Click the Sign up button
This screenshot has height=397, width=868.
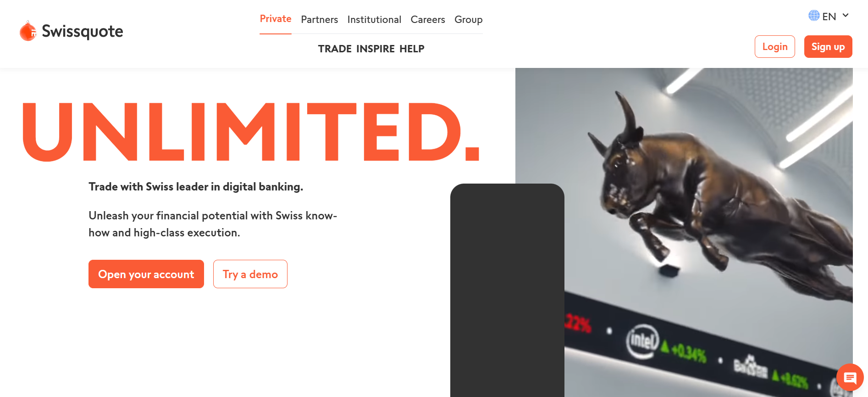pos(828,47)
